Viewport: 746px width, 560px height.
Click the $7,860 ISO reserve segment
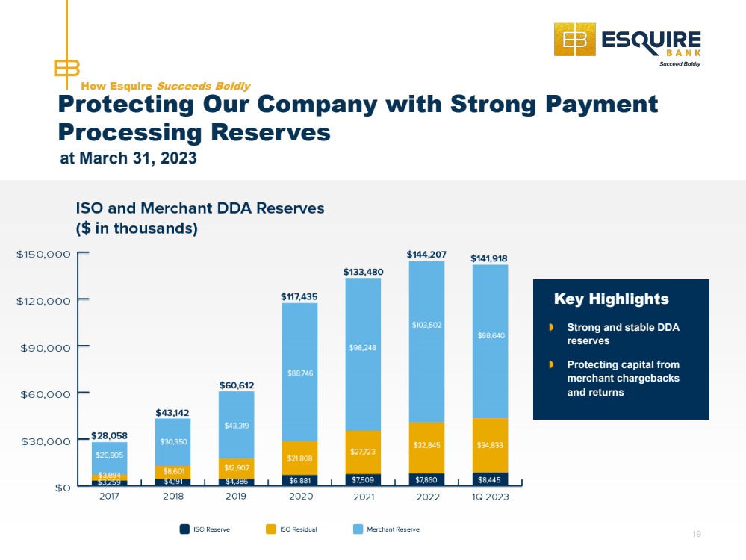pos(426,480)
